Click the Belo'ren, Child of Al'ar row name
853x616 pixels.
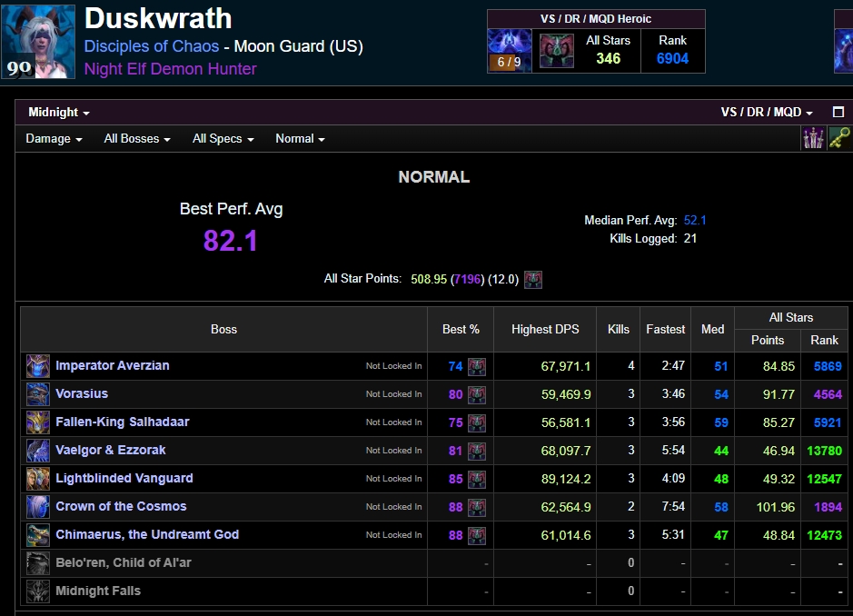pyautogui.click(x=123, y=562)
